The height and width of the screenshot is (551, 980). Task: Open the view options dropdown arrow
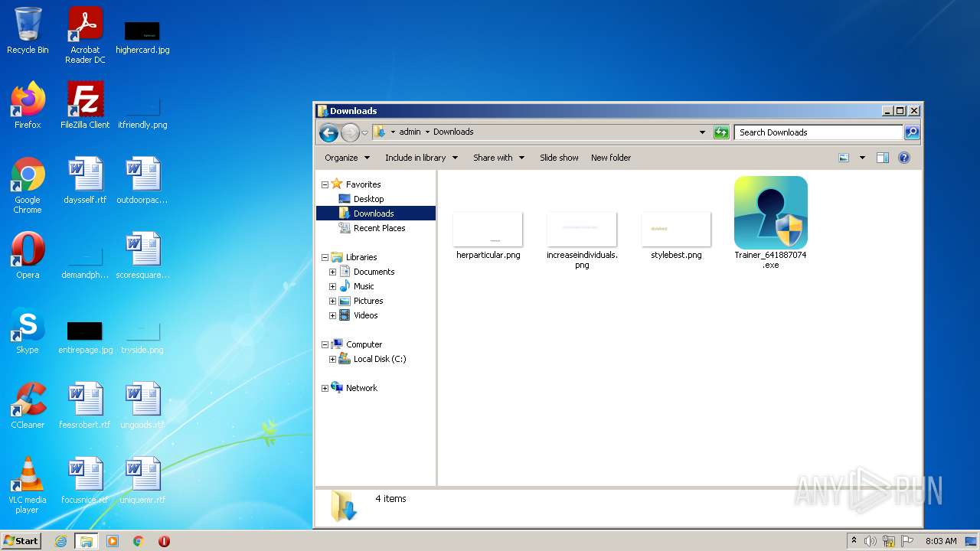pyautogui.click(x=862, y=158)
